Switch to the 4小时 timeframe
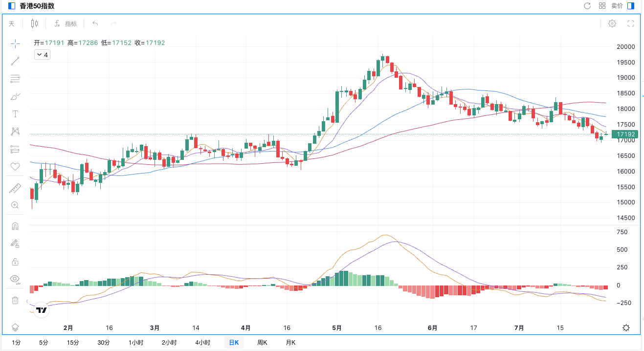This screenshot has width=644, height=351. click(202, 343)
